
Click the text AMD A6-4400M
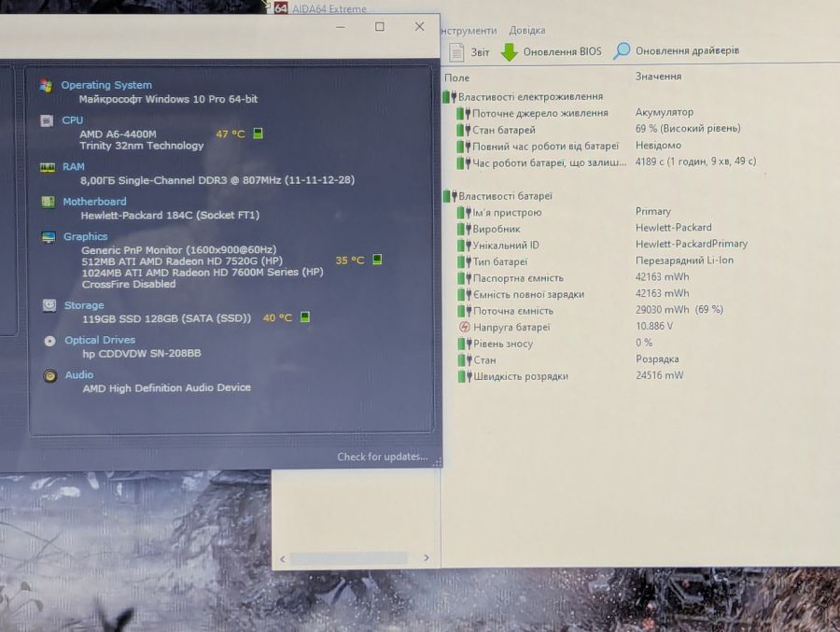point(118,134)
